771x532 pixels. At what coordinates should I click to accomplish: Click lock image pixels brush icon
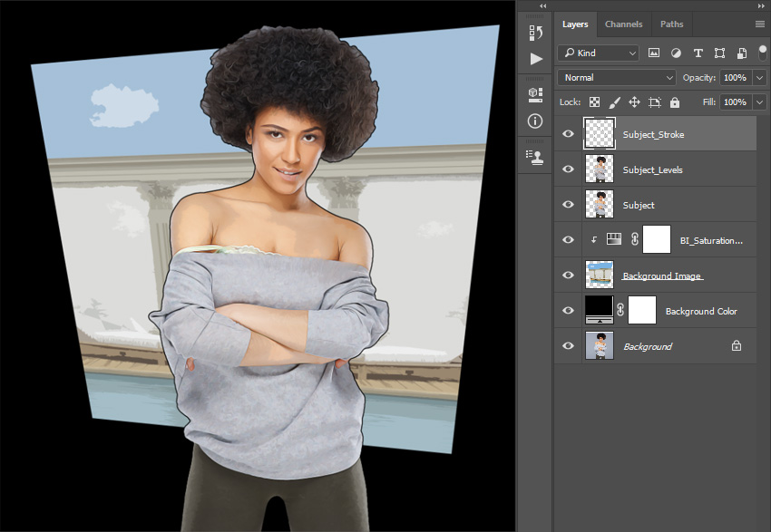[614, 102]
